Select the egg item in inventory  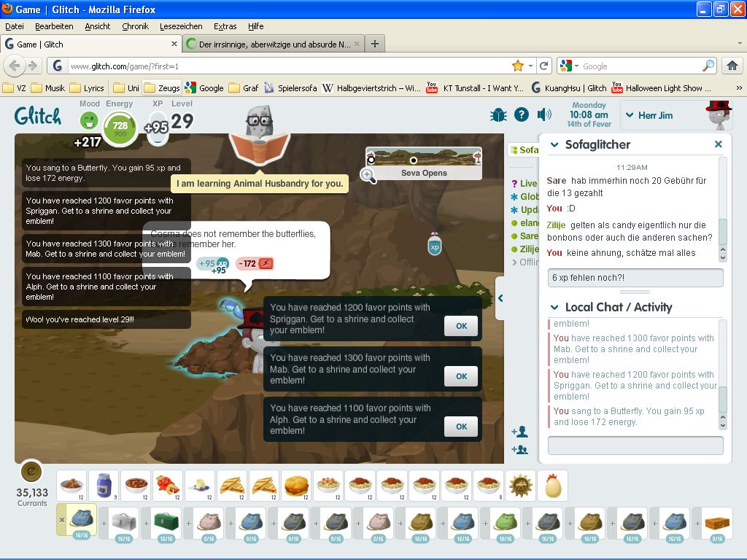point(552,485)
